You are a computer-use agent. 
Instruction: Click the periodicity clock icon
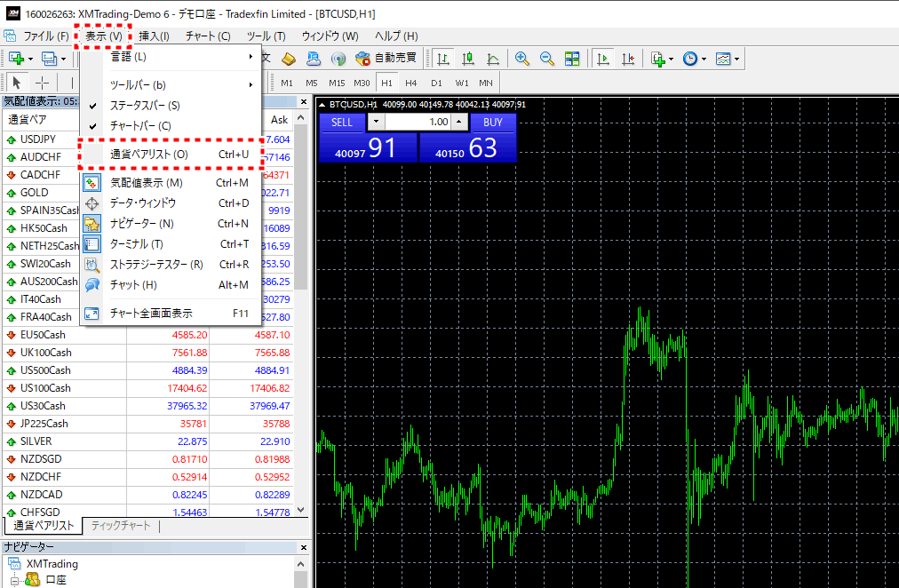coord(690,59)
